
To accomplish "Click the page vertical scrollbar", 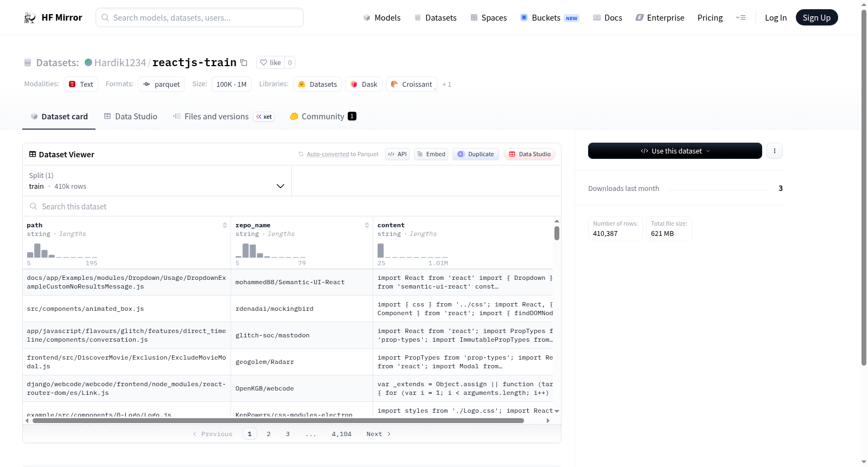I will pyautogui.click(x=864, y=187).
